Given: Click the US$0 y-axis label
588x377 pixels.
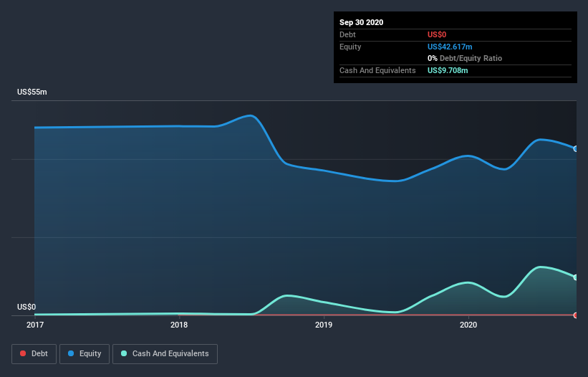Looking at the screenshot, I should [x=26, y=307].
